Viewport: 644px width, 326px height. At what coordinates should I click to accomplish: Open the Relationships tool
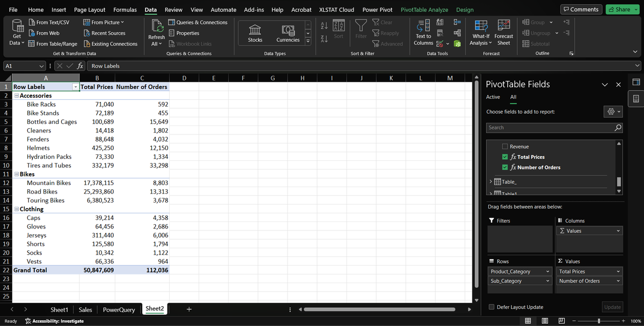point(458,33)
